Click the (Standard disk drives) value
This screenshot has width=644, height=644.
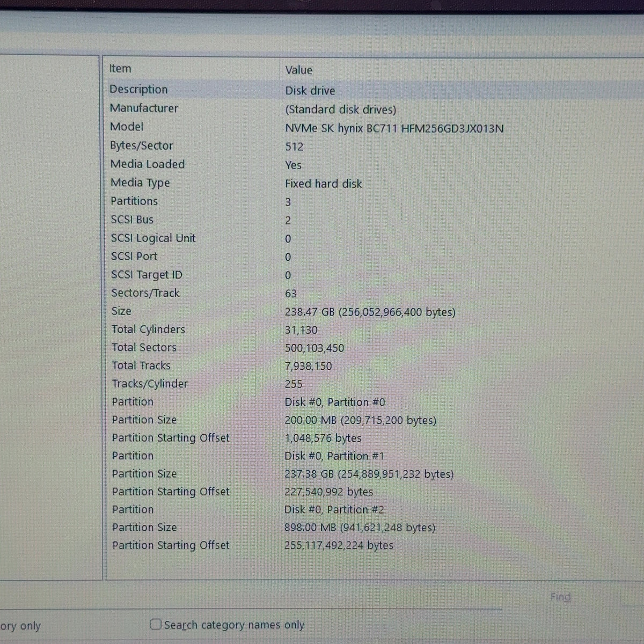tap(341, 109)
